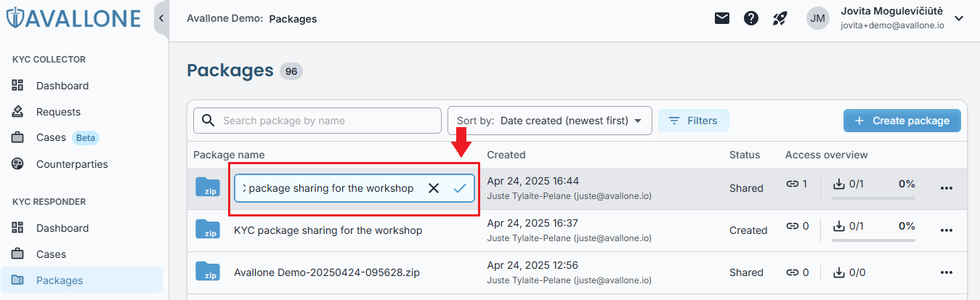Click the Search package by name field
The image size is (980, 300).
(x=317, y=121)
